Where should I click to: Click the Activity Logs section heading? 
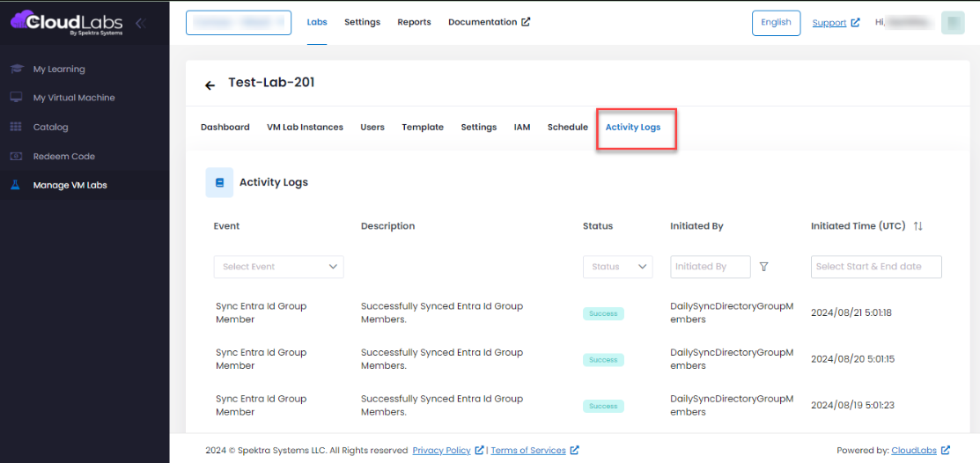(x=274, y=182)
